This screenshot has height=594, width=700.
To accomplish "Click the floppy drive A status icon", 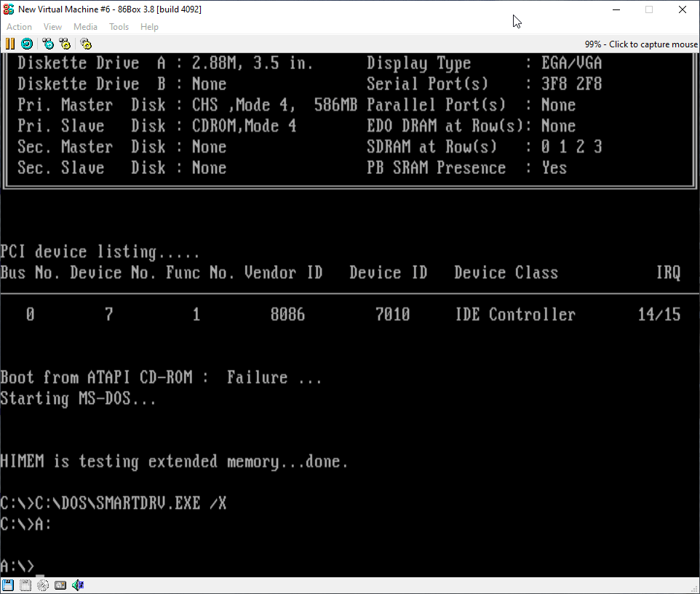I will pyautogui.click(x=8, y=585).
